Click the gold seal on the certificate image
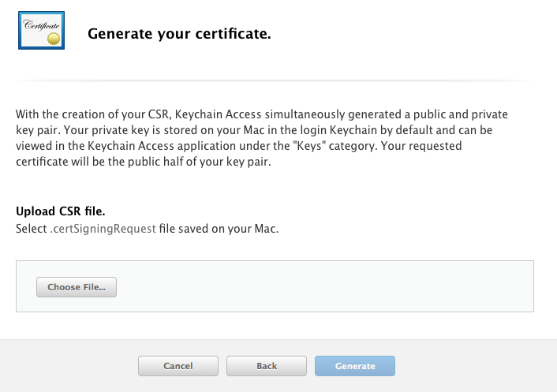Screen dimensions: 557x392 click(54, 39)
